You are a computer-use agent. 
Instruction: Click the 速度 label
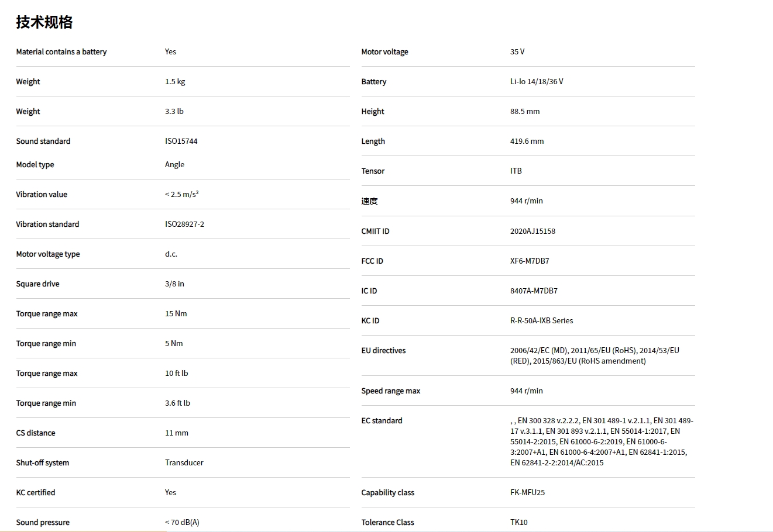pyautogui.click(x=369, y=201)
